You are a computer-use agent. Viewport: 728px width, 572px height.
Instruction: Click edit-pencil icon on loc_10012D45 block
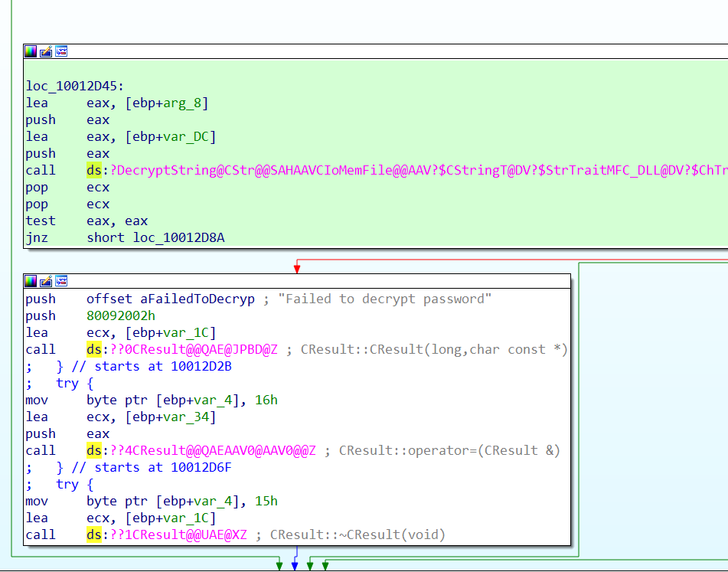46,51
